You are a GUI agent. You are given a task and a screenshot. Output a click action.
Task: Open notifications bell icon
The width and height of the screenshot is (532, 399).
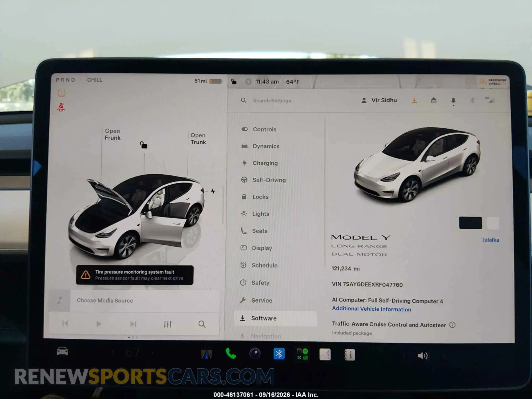[453, 101]
